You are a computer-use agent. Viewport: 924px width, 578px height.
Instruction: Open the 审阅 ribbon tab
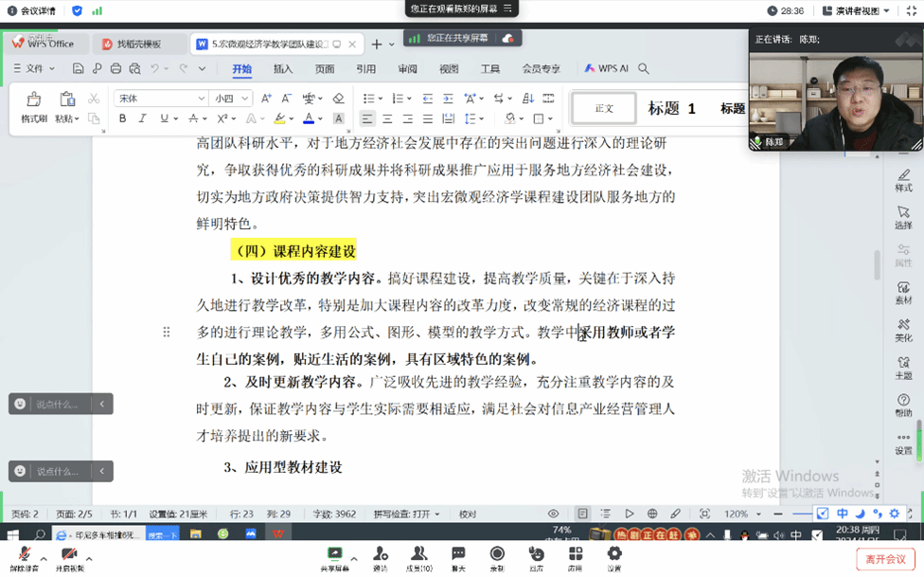(x=407, y=68)
